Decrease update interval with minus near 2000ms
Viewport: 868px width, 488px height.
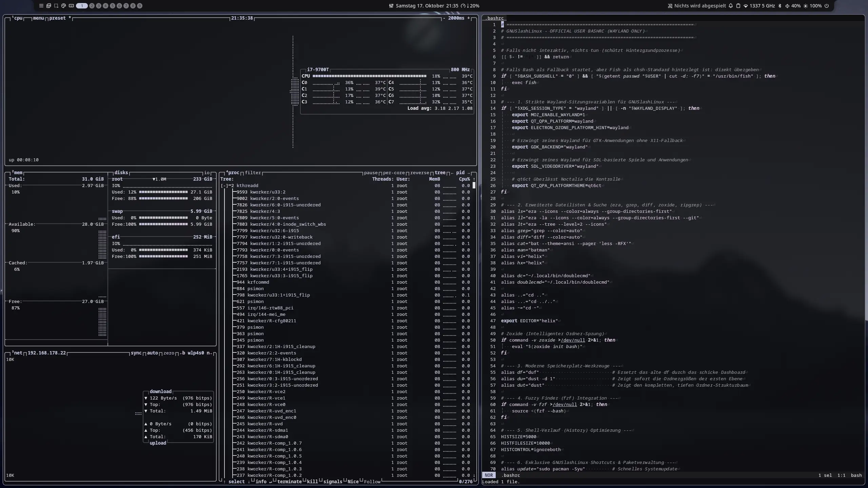(x=444, y=18)
